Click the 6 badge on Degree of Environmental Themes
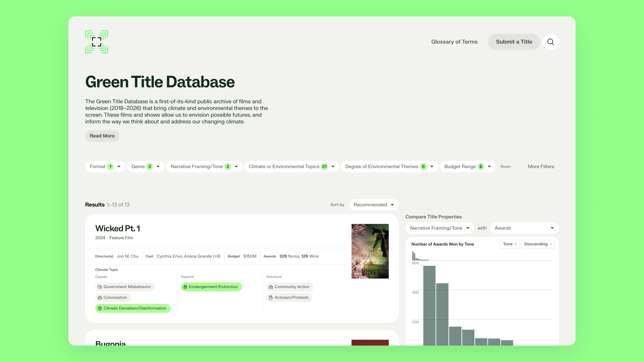The image size is (644, 362). click(423, 167)
